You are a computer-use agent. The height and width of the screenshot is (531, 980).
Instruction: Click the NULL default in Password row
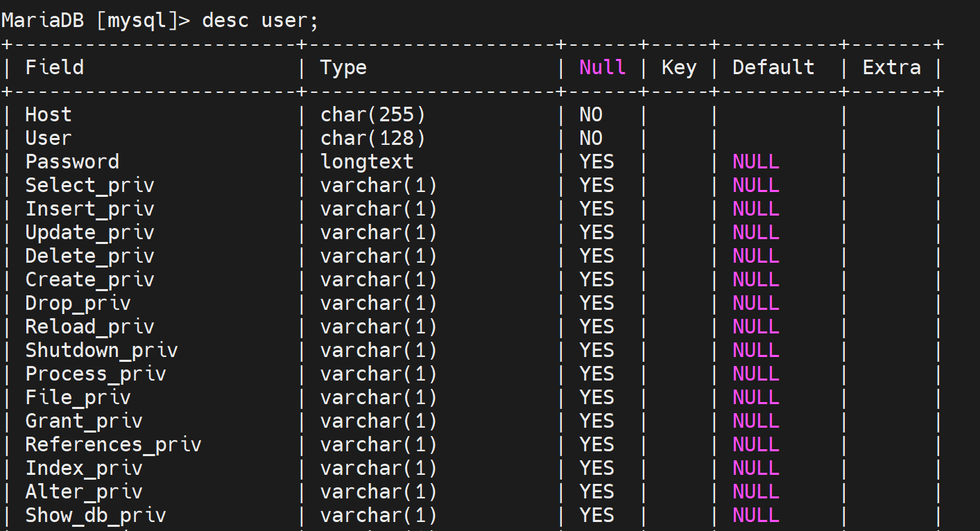pos(756,162)
